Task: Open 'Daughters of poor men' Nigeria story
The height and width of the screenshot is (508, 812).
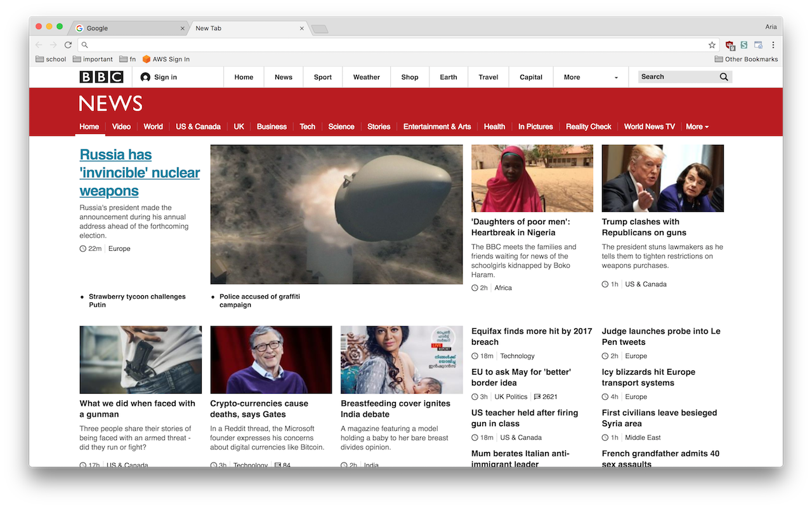Action: tap(520, 227)
